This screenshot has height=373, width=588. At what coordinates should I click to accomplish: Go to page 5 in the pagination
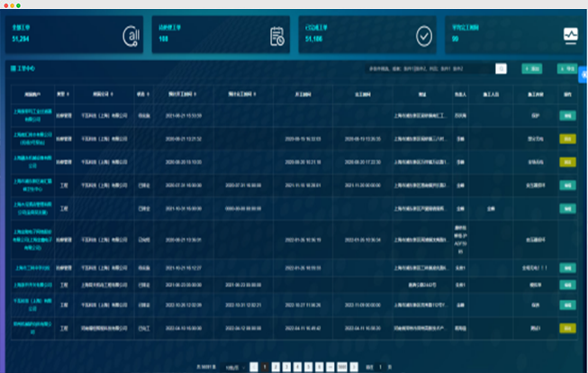(308, 366)
